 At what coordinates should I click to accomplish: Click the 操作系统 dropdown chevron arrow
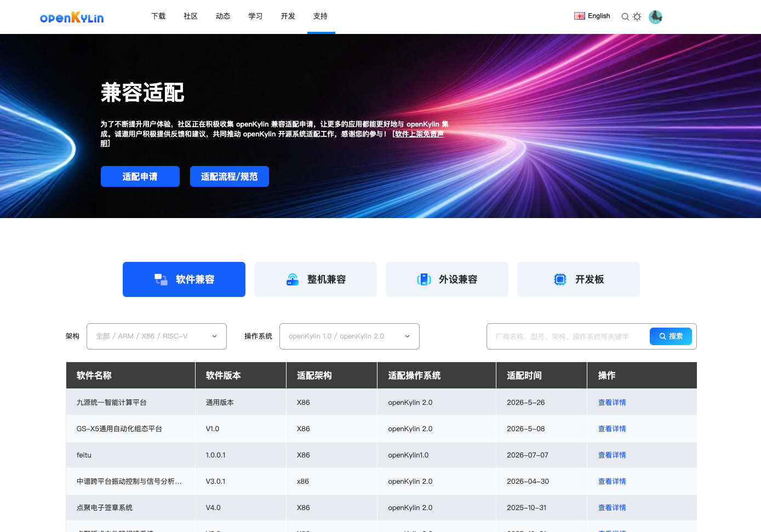coord(408,336)
